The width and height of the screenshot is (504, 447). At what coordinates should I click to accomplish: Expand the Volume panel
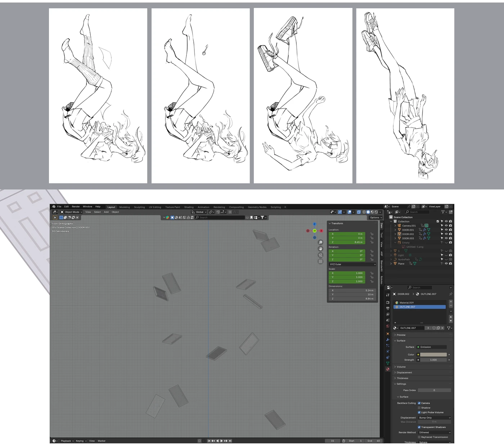(401, 367)
